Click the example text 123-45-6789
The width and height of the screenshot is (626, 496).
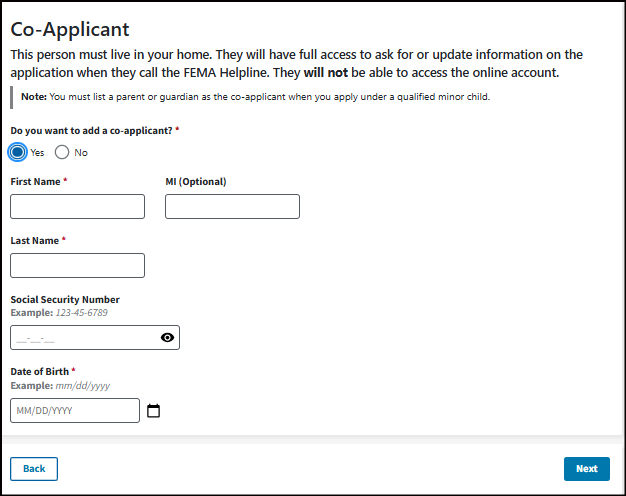click(81, 313)
